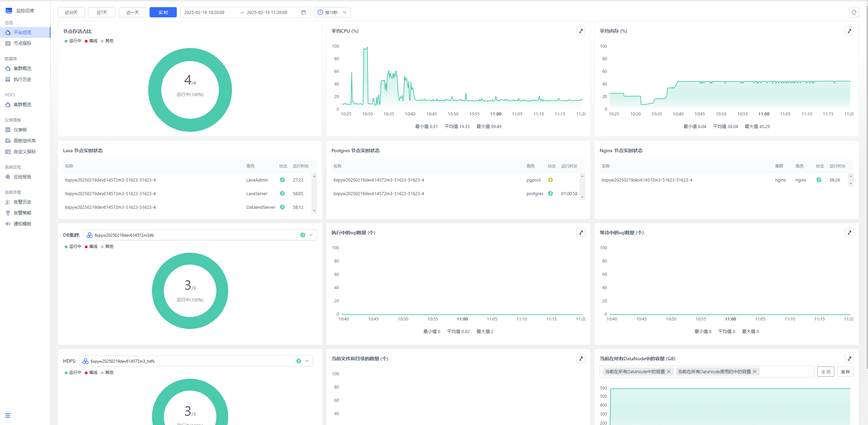Click LavaServer running status icon
This screenshot has height=425, width=868.
click(282, 193)
